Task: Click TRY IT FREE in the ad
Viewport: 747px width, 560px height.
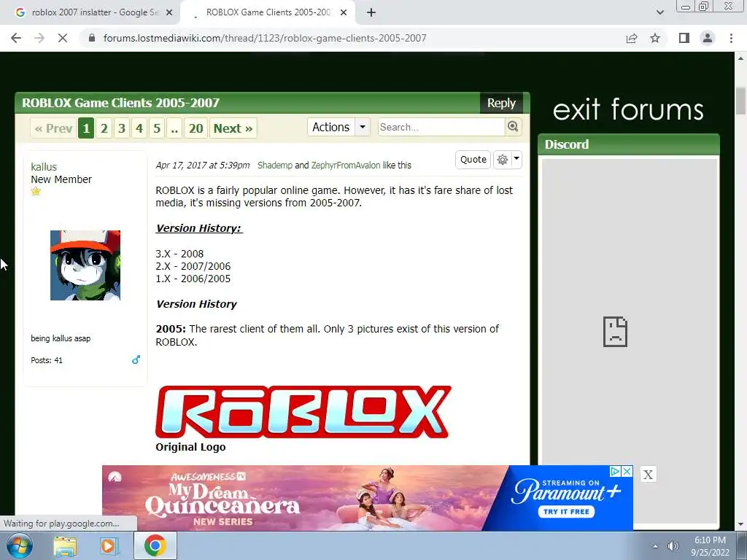Action: (x=566, y=512)
